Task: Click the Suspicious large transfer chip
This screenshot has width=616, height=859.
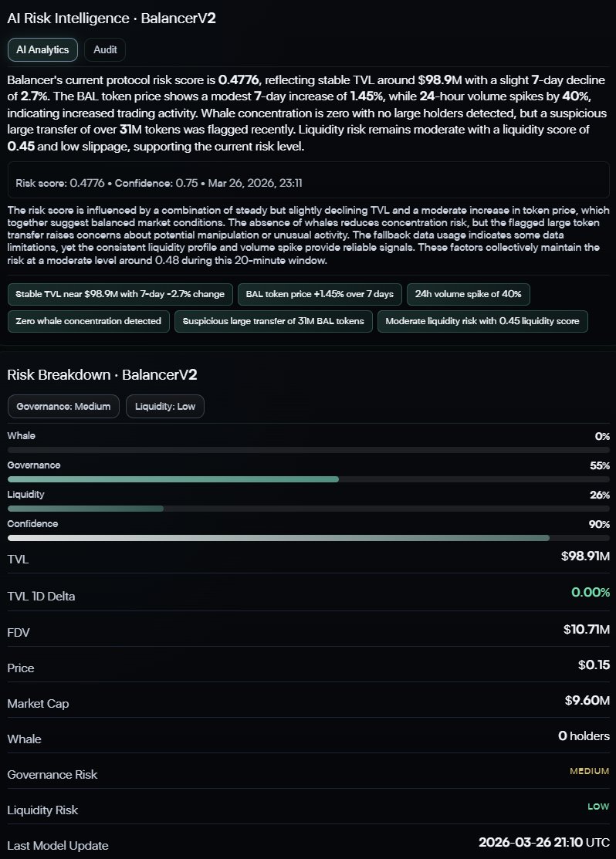Action: tap(274, 321)
